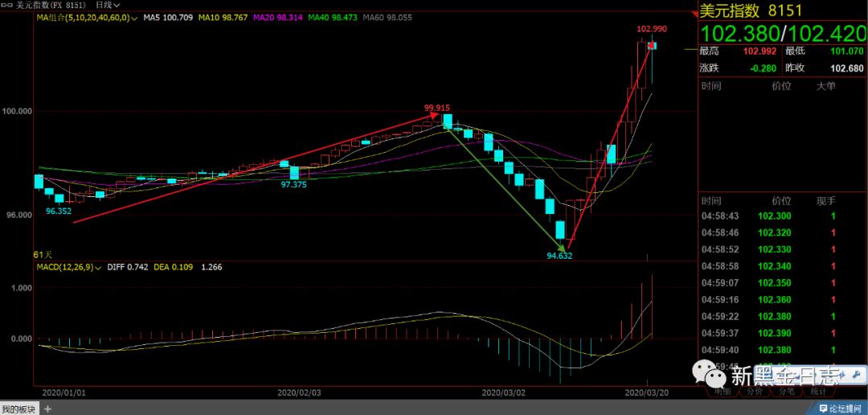The height and width of the screenshot is (415, 868).
Task: Switch to the 明细 tab
Action: coord(723,391)
